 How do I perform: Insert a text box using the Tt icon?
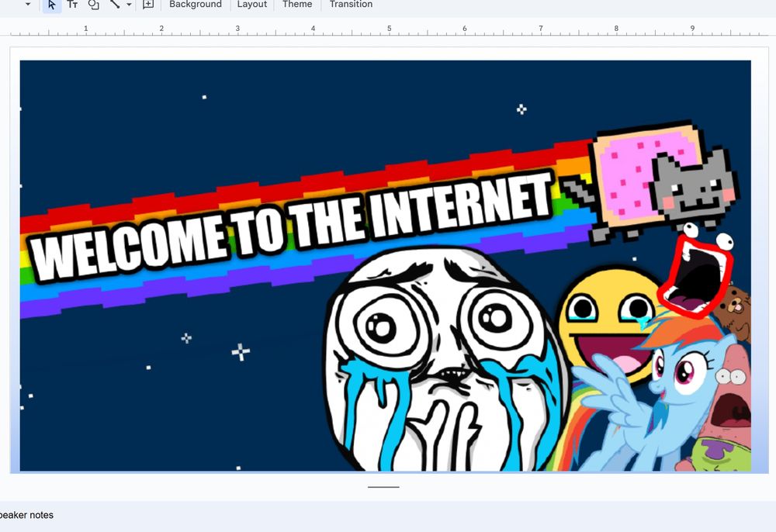coord(72,5)
